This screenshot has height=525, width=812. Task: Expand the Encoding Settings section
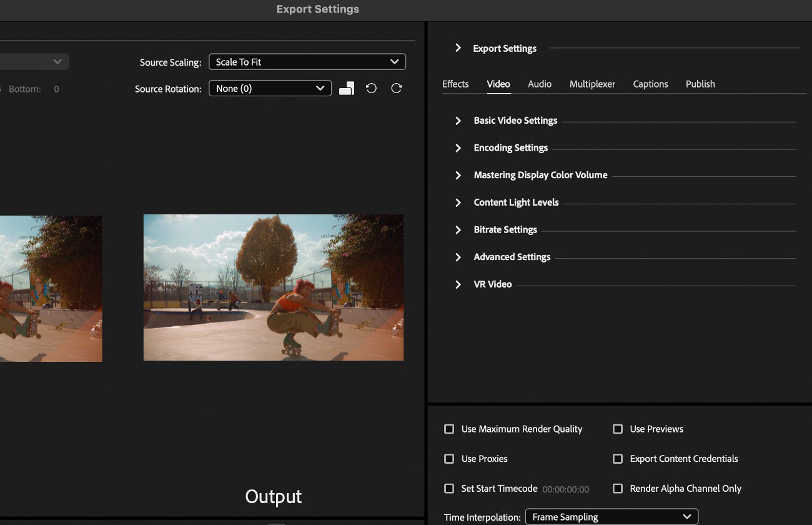[x=458, y=148]
